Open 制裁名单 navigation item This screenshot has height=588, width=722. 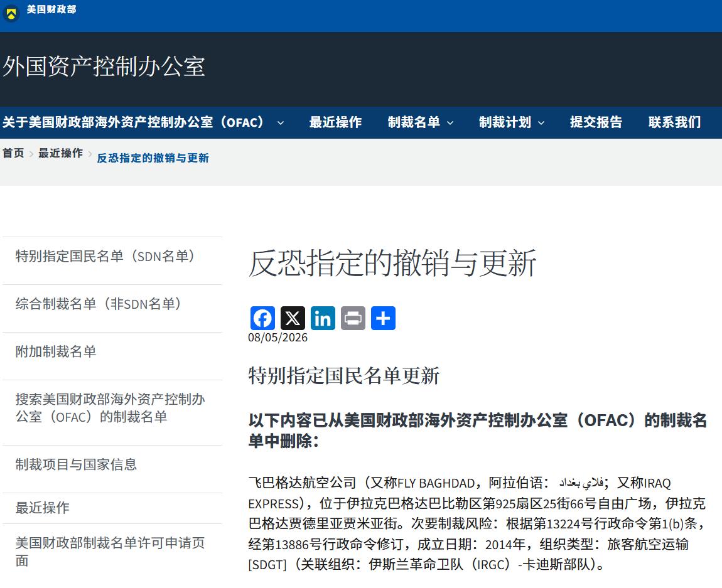pyautogui.click(x=414, y=122)
